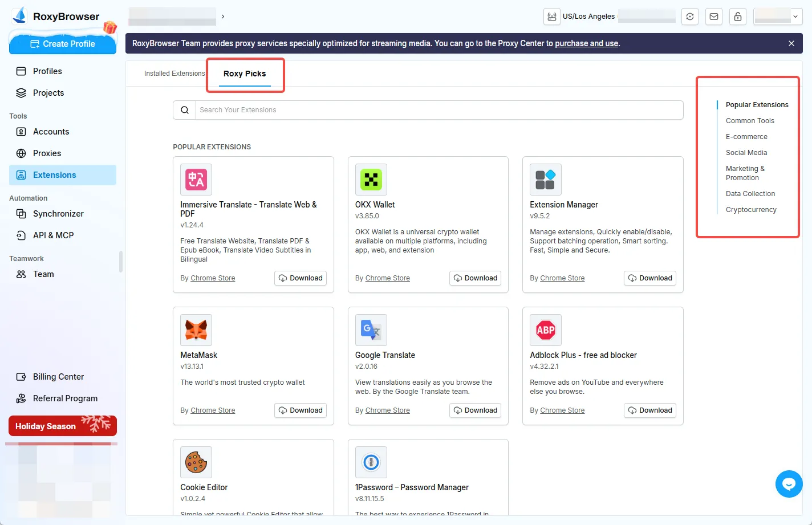Open the Proxies globe icon
The height and width of the screenshot is (525, 812).
coord(22,153)
